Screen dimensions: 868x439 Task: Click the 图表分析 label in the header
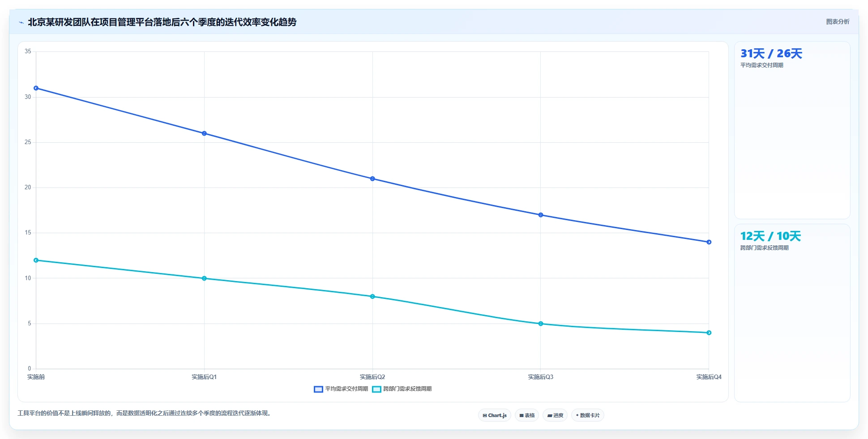[838, 21]
